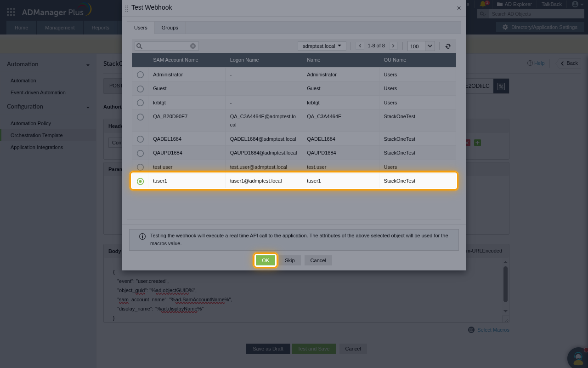Go to previous page of user results
Image resolution: width=588 pixels, height=368 pixels.
click(x=360, y=46)
